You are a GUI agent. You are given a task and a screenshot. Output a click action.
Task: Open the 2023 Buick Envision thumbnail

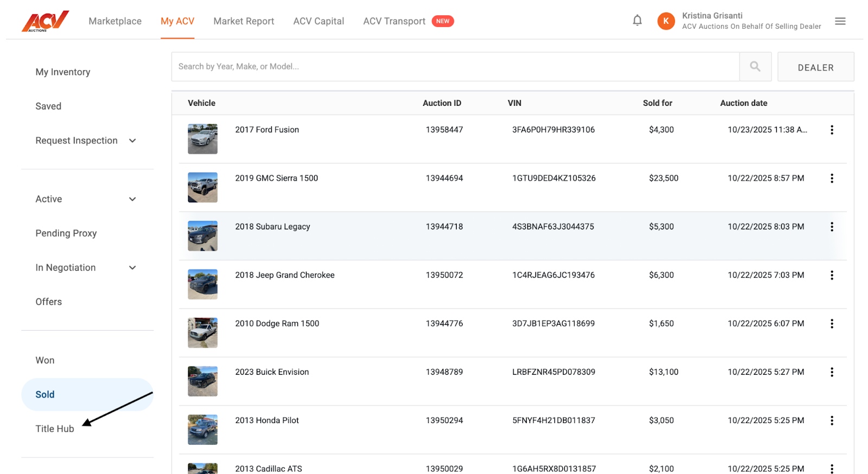(202, 381)
